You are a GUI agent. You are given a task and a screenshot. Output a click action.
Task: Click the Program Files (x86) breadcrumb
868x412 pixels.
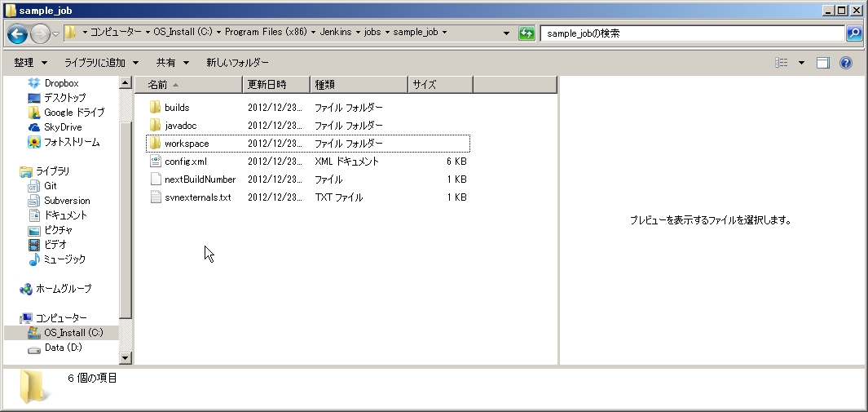click(x=266, y=32)
